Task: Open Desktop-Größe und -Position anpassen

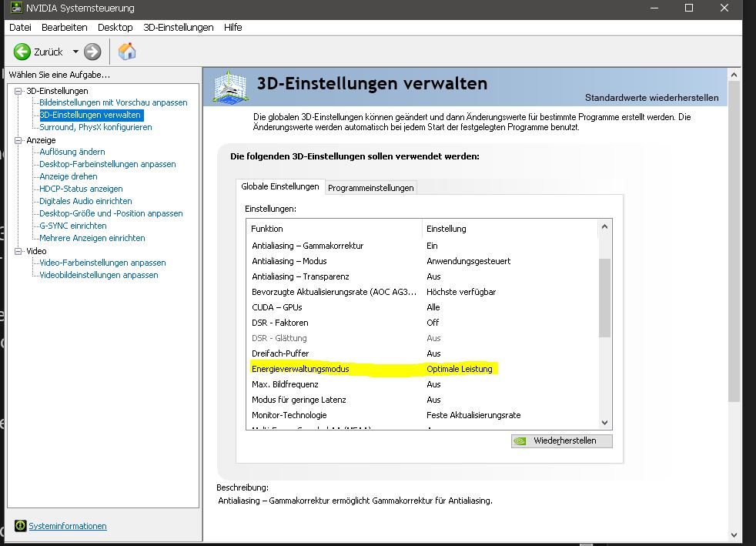Action: tap(111, 213)
